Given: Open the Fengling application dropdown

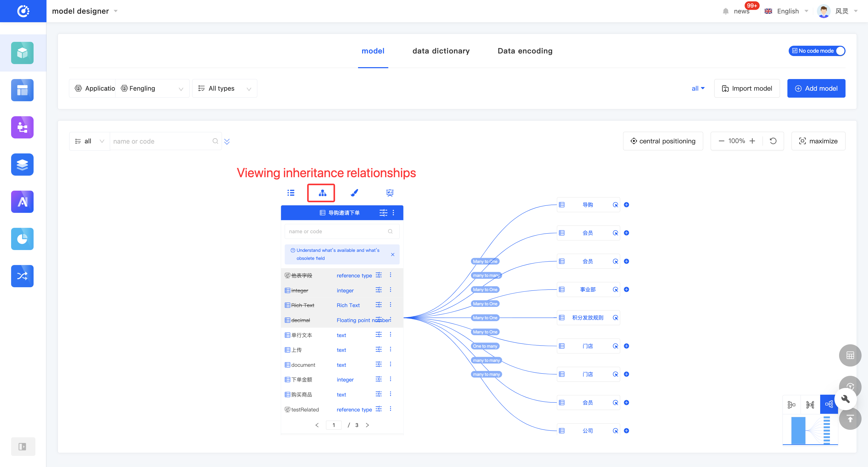Looking at the screenshot, I should coord(152,88).
